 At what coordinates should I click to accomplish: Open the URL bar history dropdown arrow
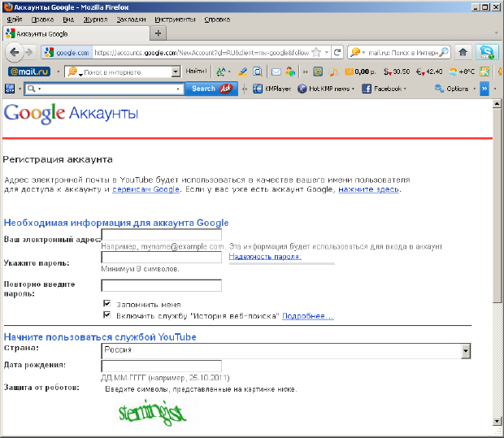click(x=326, y=52)
